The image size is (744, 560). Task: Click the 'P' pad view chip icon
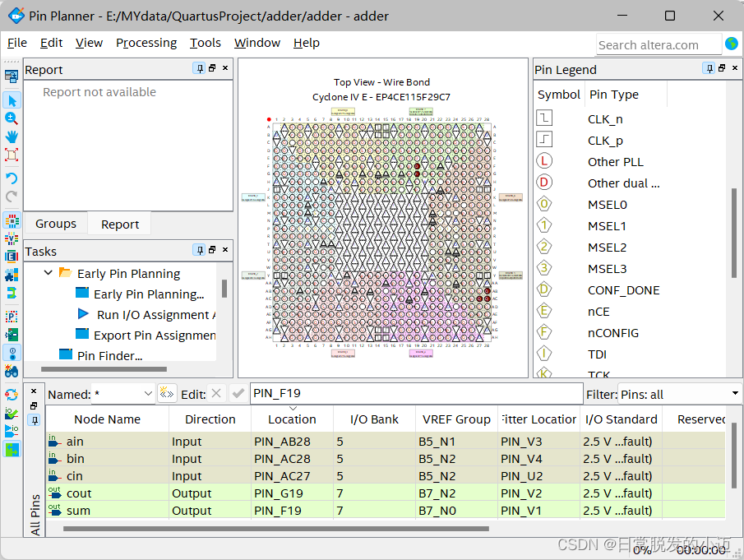point(12,317)
